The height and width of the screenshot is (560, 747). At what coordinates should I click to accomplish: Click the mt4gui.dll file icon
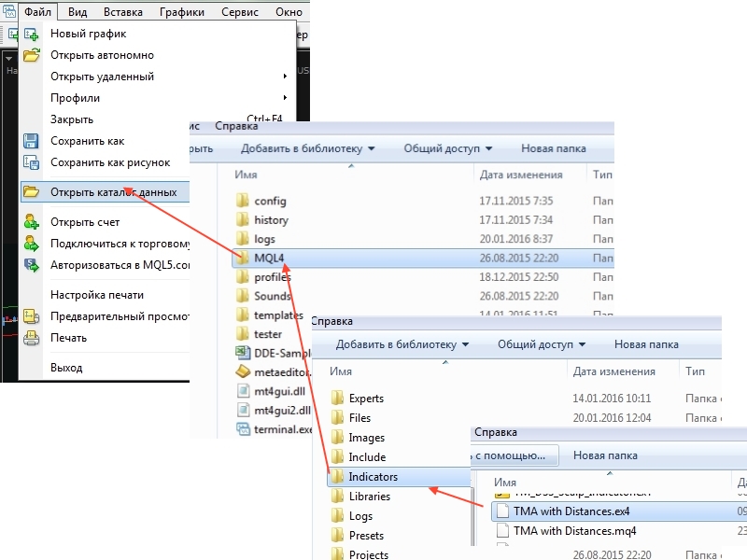click(243, 391)
